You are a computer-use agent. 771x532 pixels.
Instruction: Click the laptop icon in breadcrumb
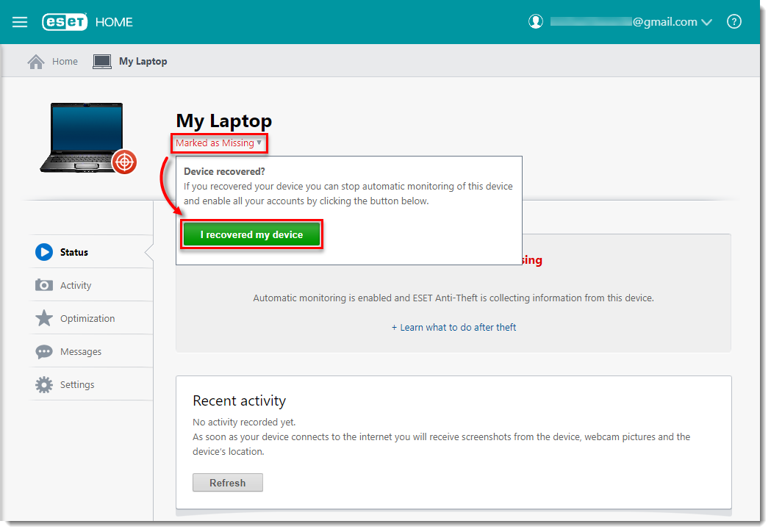click(102, 62)
